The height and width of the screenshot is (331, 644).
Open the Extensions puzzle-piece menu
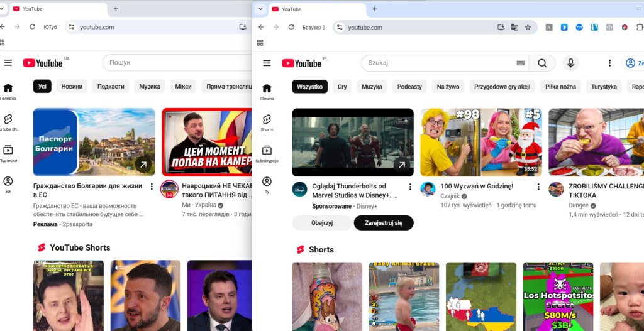click(640, 28)
